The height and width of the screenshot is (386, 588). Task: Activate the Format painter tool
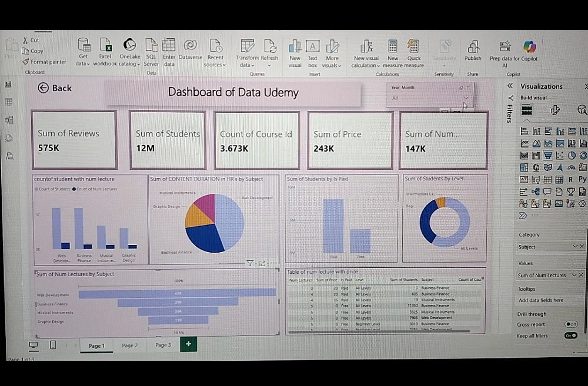pos(44,62)
